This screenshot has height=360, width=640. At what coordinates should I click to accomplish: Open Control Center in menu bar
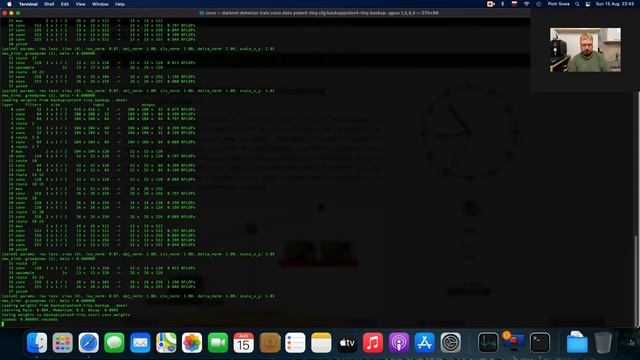coord(588,4)
